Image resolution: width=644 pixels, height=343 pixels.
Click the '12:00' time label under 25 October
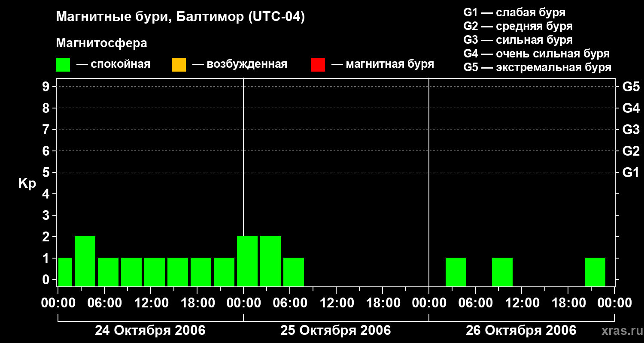click(336, 303)
